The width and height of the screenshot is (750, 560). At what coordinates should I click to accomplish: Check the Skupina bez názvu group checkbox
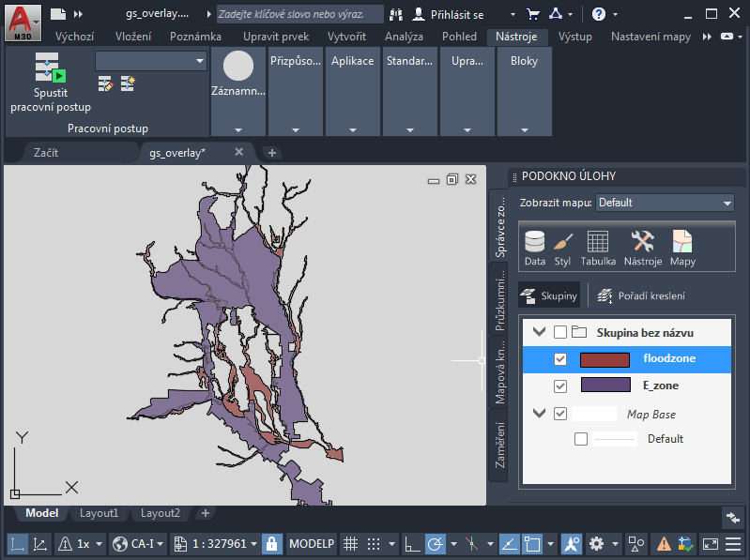(560, 332)
